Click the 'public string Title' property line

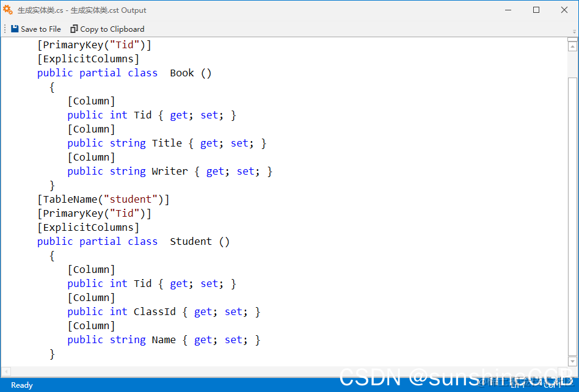(x=167, y=143)
